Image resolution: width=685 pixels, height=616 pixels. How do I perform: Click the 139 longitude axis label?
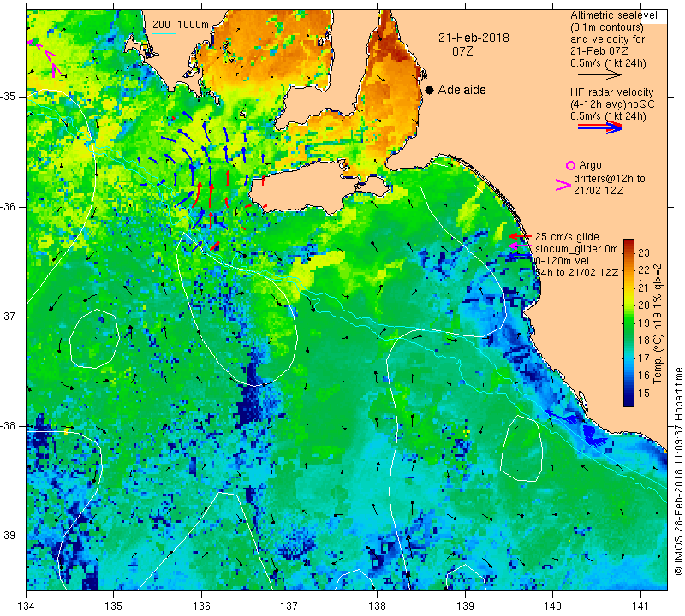click(465, 606)
